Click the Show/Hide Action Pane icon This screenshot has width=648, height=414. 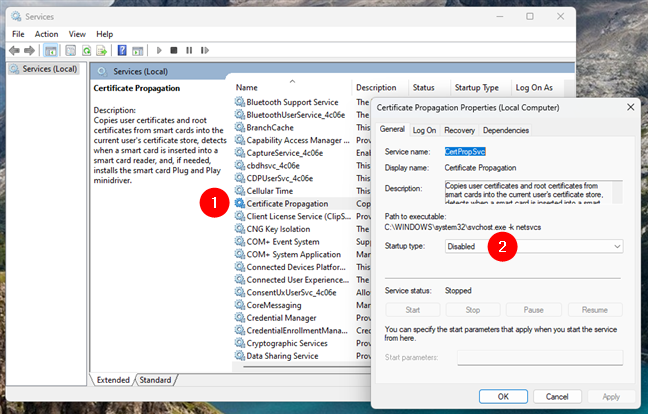[x=137, y=50]
